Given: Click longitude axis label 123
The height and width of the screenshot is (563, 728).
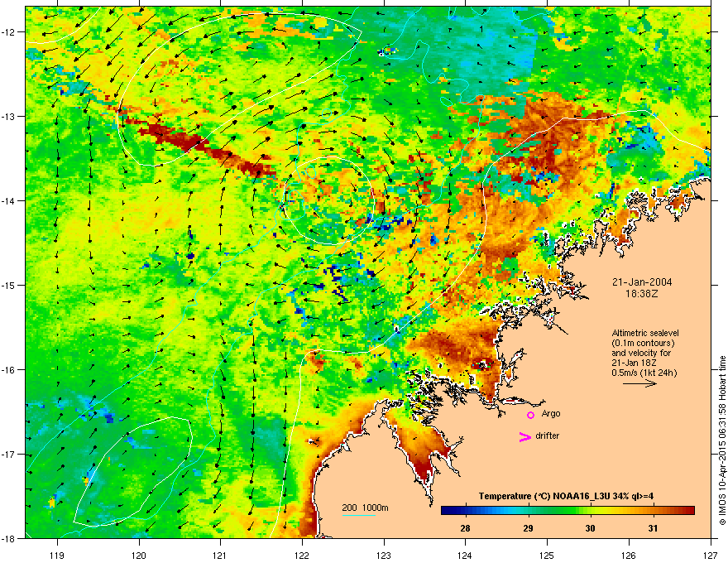Looking at the screenshot, I should point(384,555).
